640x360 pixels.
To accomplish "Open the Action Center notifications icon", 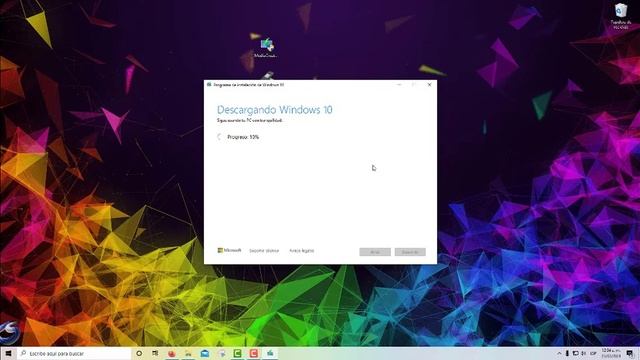I will coord(630,353).
